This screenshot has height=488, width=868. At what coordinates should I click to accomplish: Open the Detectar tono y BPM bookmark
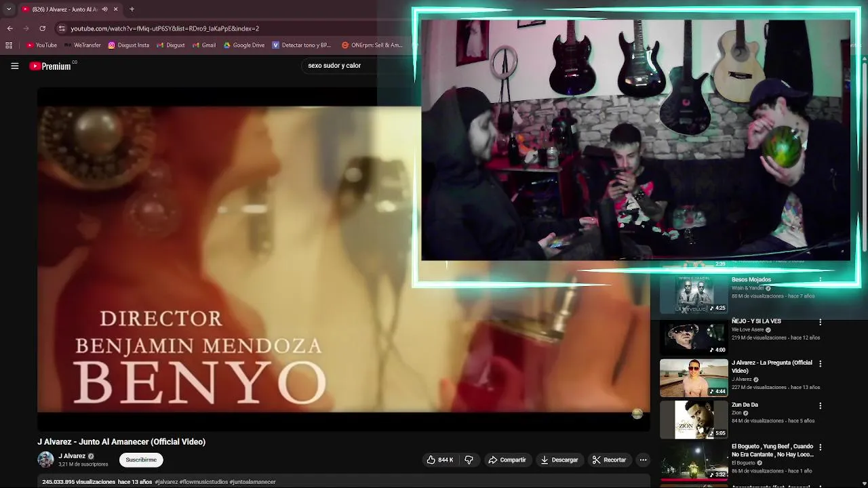pos(302,45)
